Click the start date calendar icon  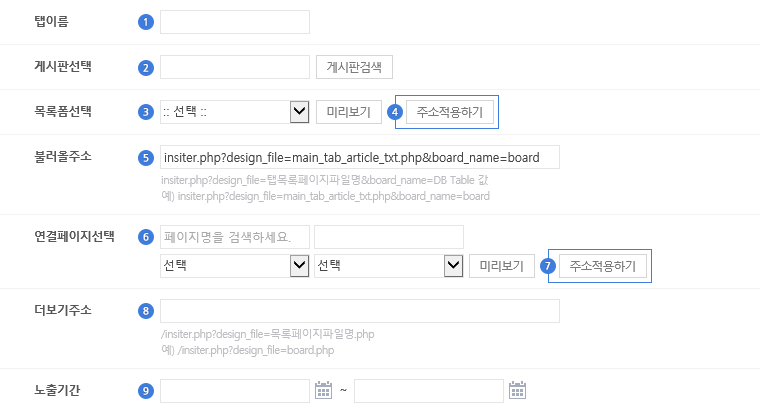[x=323, y=390]
